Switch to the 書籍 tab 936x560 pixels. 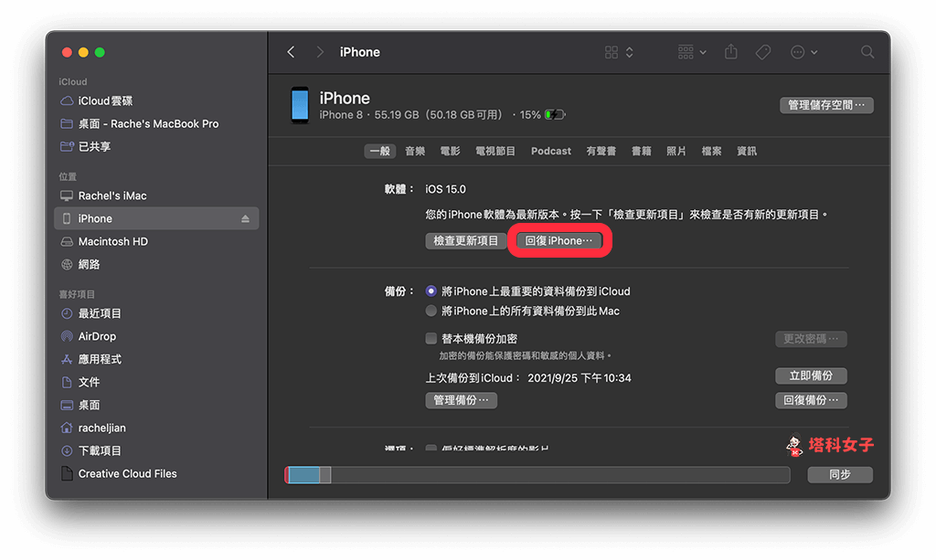642,152
